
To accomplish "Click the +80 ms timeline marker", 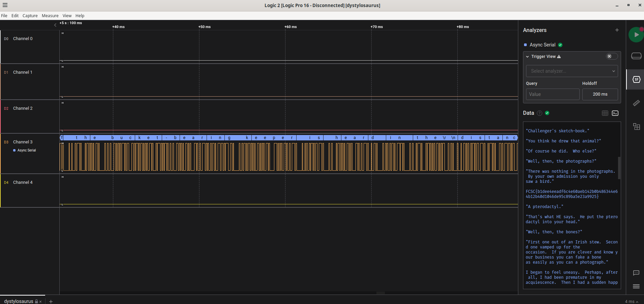I will click(463, 27).
